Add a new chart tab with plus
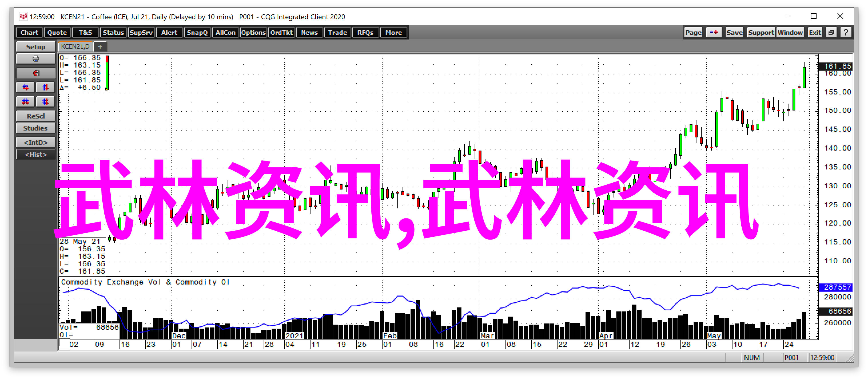 [x=100, y=47]
